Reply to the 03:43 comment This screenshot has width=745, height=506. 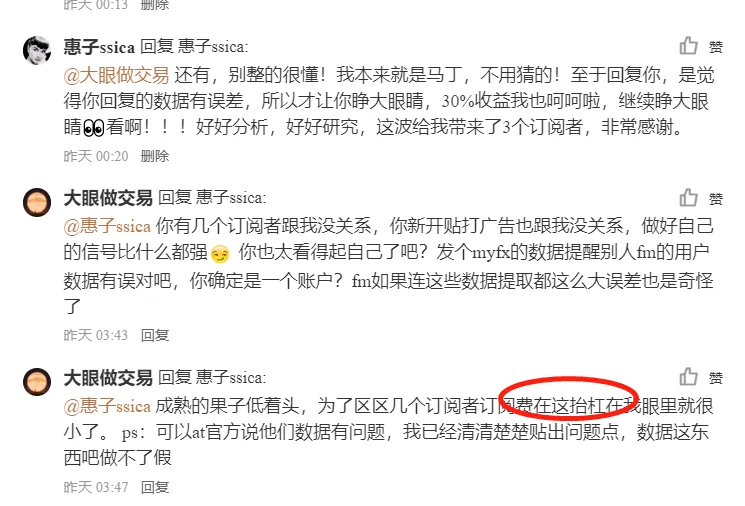point(155,335)
